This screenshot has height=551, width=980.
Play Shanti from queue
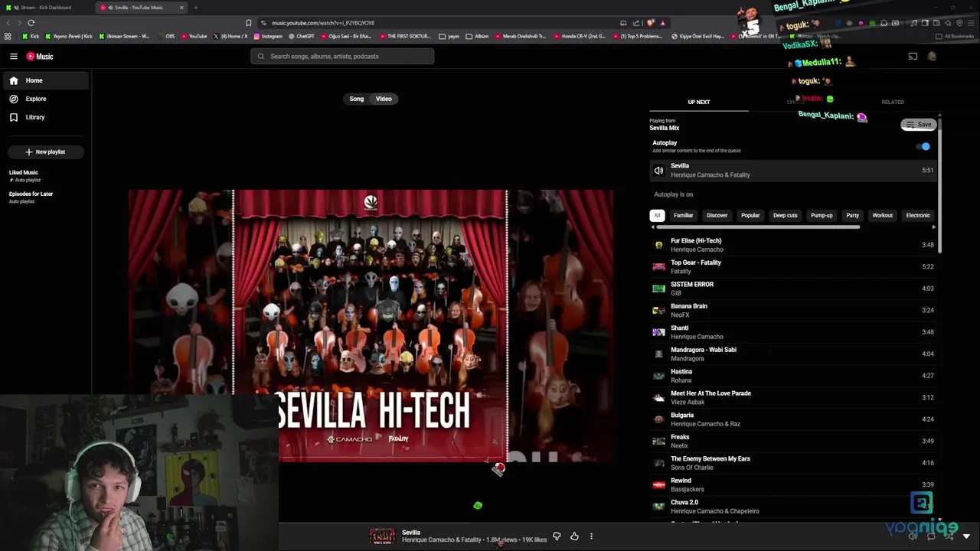793,332
